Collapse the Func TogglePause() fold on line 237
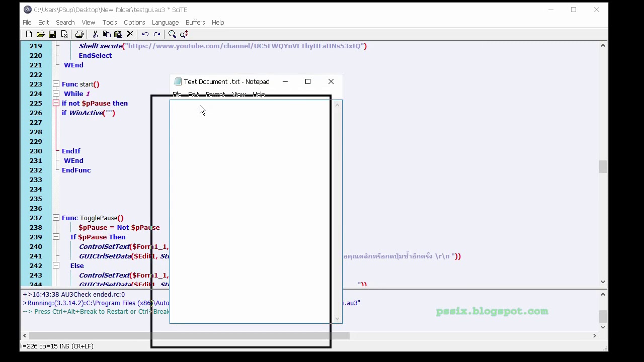Screen dimensions: 644x362 (56, 218)
